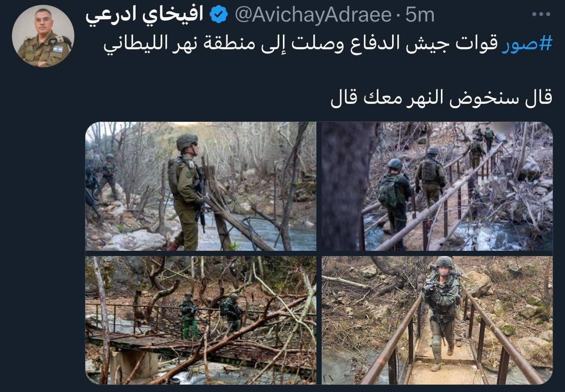Screen dimensions: 565x392
Task: Open Avichay Adraee's profile avatar
Action: [43, 36]
